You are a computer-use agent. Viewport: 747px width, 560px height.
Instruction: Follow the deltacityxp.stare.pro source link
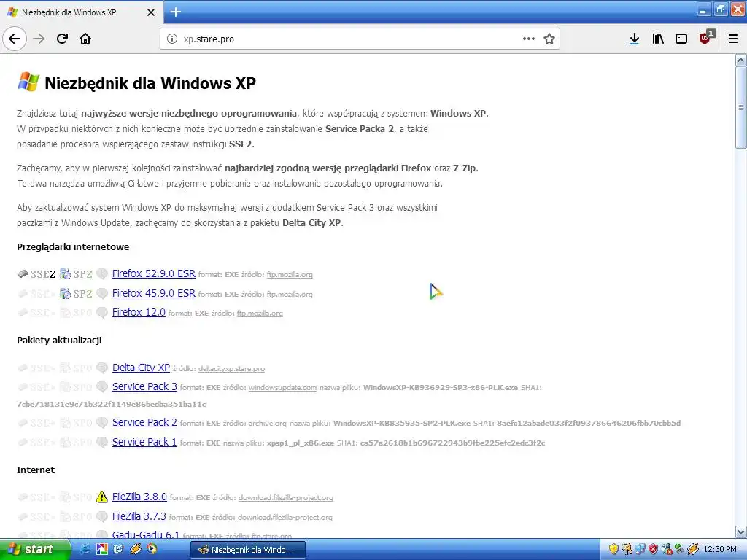tap(231, 368)
